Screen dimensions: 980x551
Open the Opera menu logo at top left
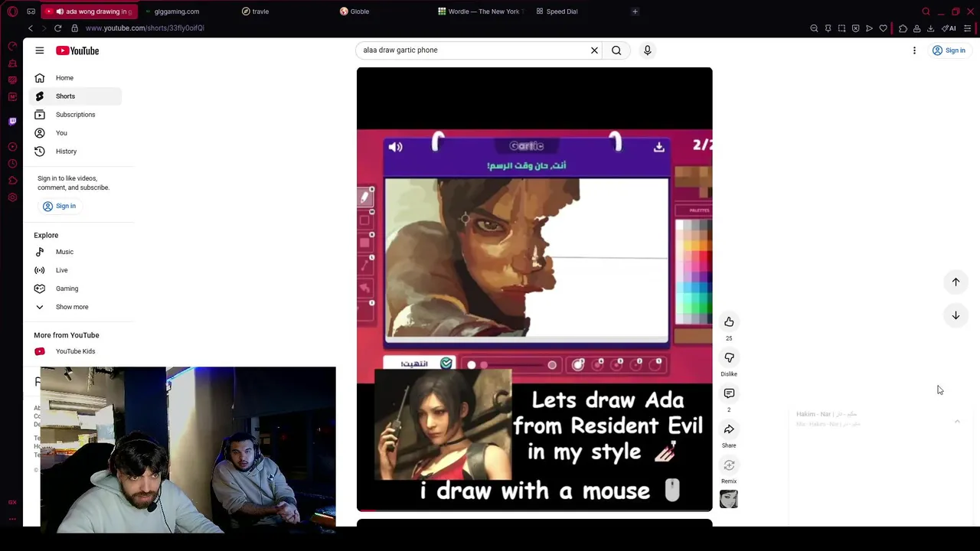(x=12, y=11)
